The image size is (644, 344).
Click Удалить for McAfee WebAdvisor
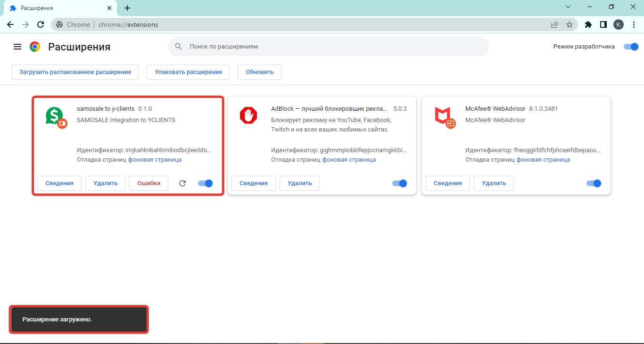point(494,183)
